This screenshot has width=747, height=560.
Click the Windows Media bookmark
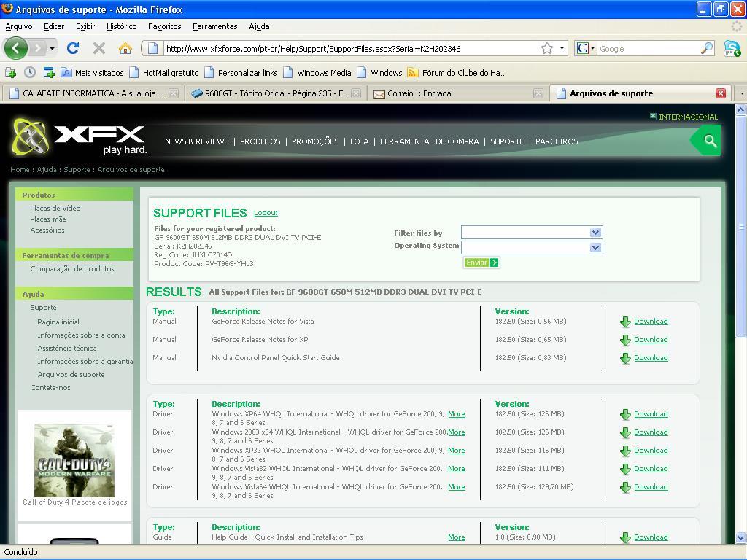(318, 73)
